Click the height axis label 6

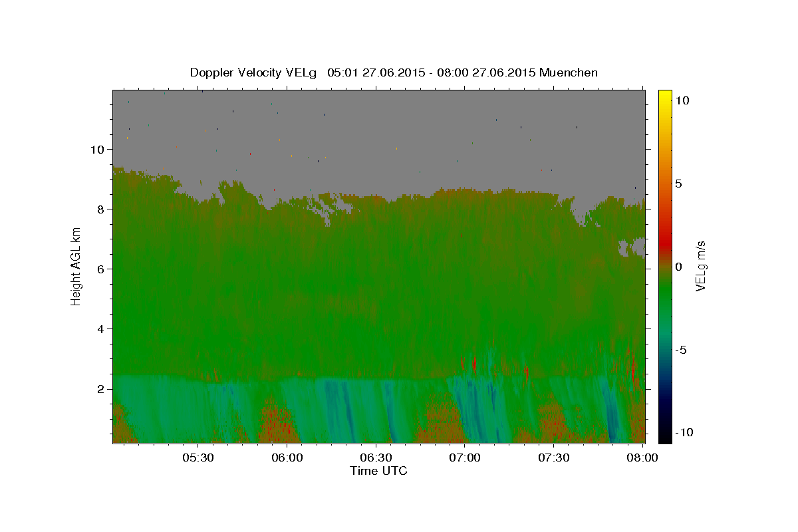coord(100,269)
